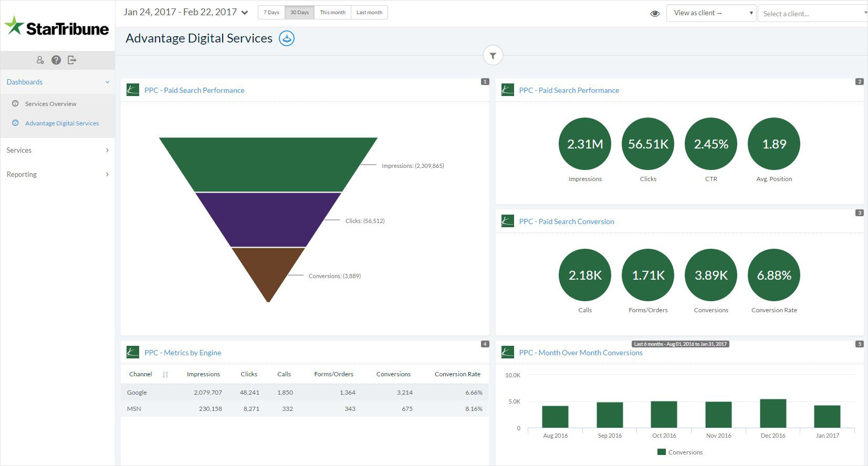The image size is (868, 466).
Task: Click the purple Clicks funnel segment
Action: pyautogui.click(x=268, y=219)
